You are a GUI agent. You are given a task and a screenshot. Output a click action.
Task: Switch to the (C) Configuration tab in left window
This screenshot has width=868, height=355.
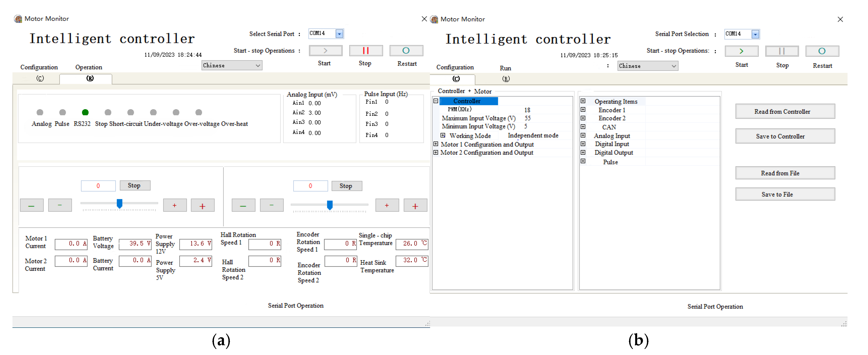pyautogui.click(x=40, y=79)
